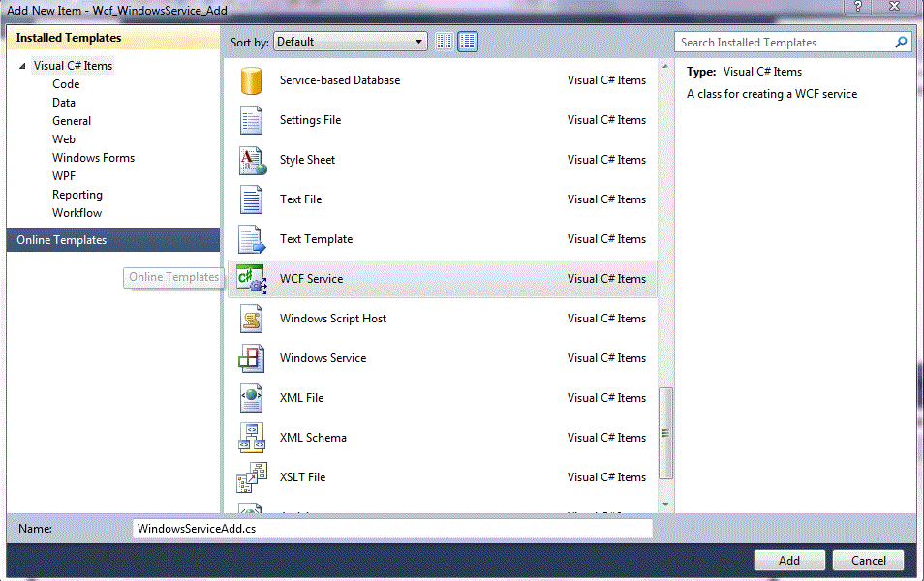924x581 pixels.
Task: Click the Service-based Database icon
Action: [251, 79]
